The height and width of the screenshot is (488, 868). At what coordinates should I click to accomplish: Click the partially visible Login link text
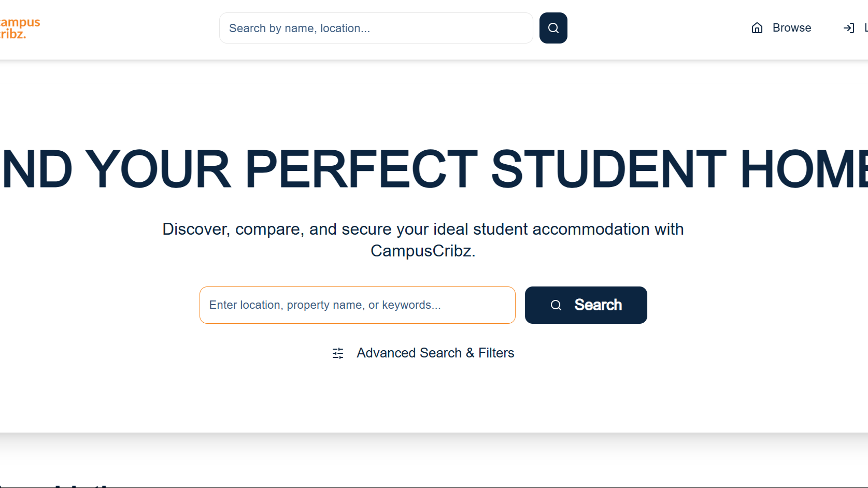coord(865,28)
